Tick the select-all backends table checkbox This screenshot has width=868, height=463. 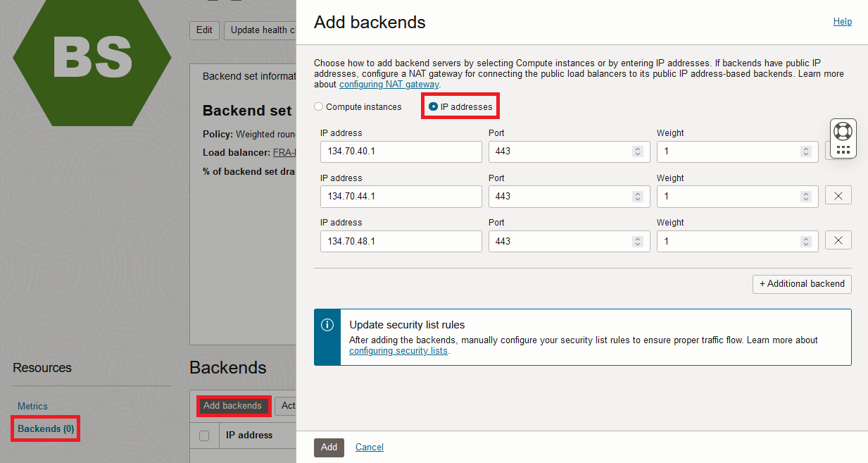[204, 436]
